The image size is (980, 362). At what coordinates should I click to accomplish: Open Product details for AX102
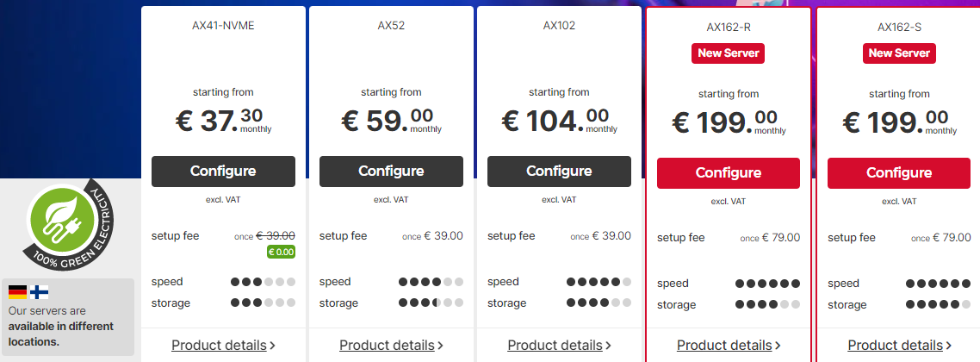(560, 345)
